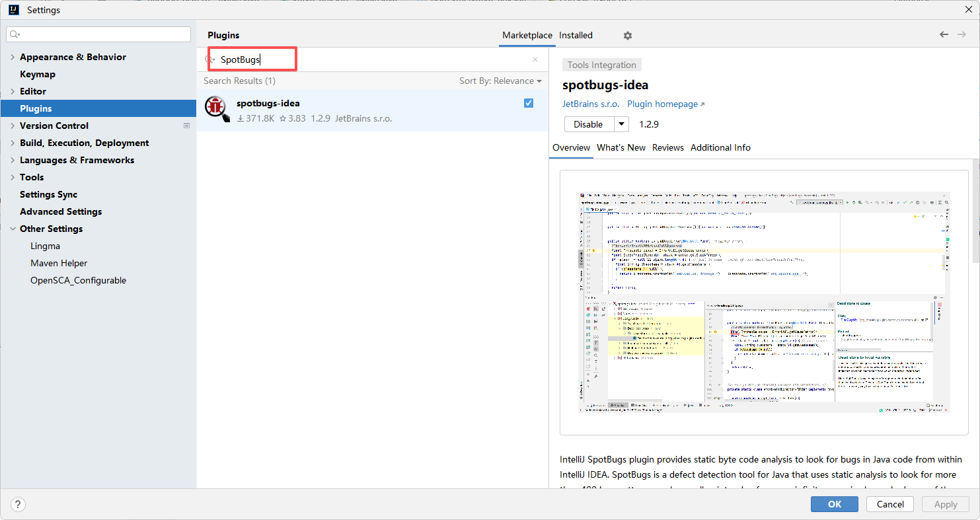This screenshot has width=980, height=520.
Task: Click the Apply button
Action: tap(946, 504)
